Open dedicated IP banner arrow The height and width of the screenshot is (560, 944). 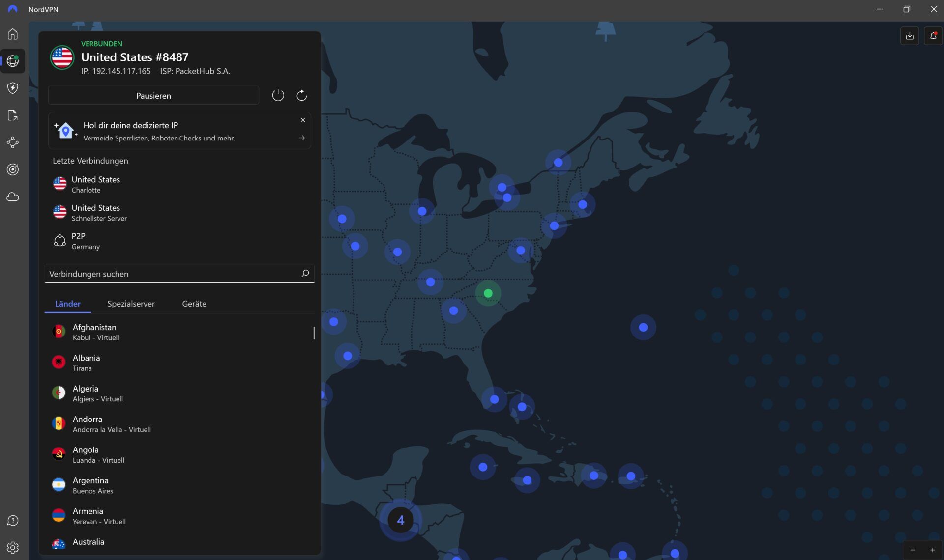click(301, 138)
